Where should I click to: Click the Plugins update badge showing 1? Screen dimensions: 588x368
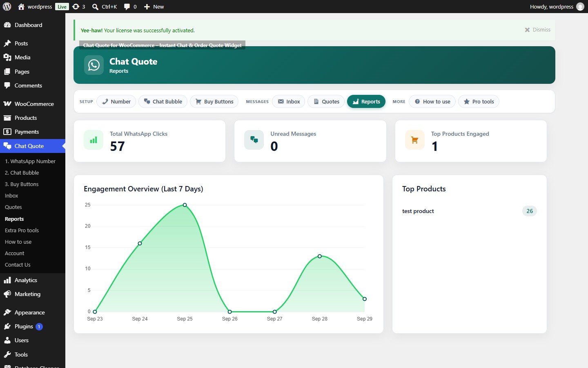tap(39, 327)
